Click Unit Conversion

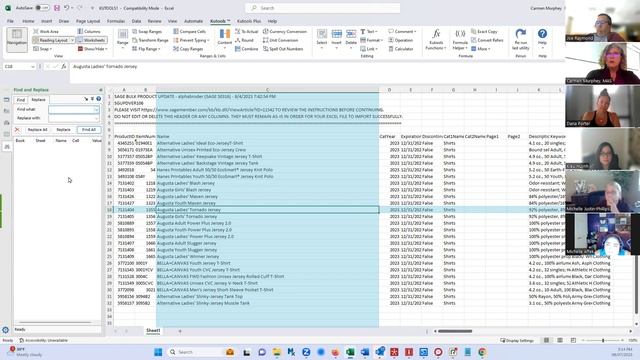point(280,40)
